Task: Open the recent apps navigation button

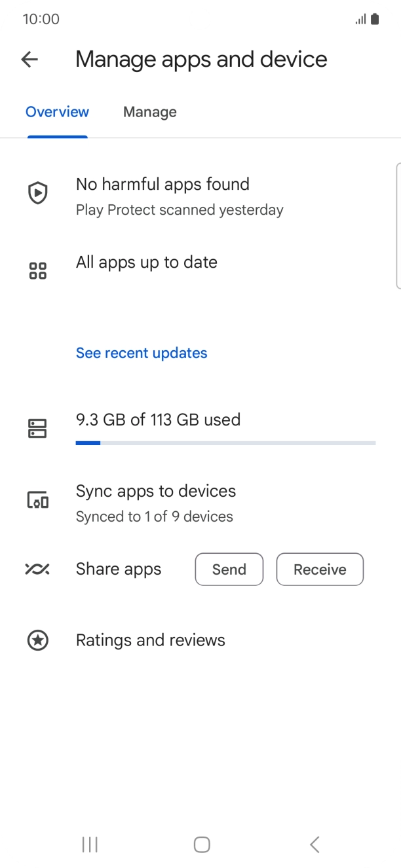Action: [90, 845]
